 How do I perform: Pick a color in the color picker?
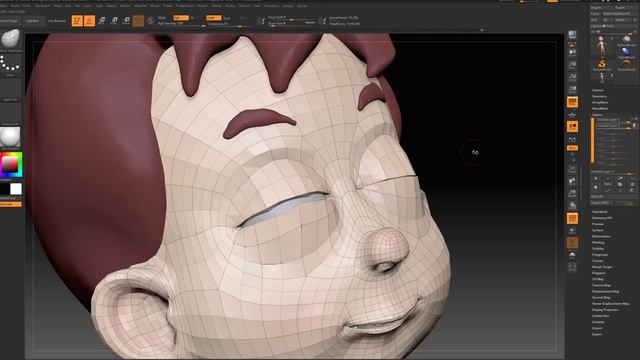coord(11,164)
